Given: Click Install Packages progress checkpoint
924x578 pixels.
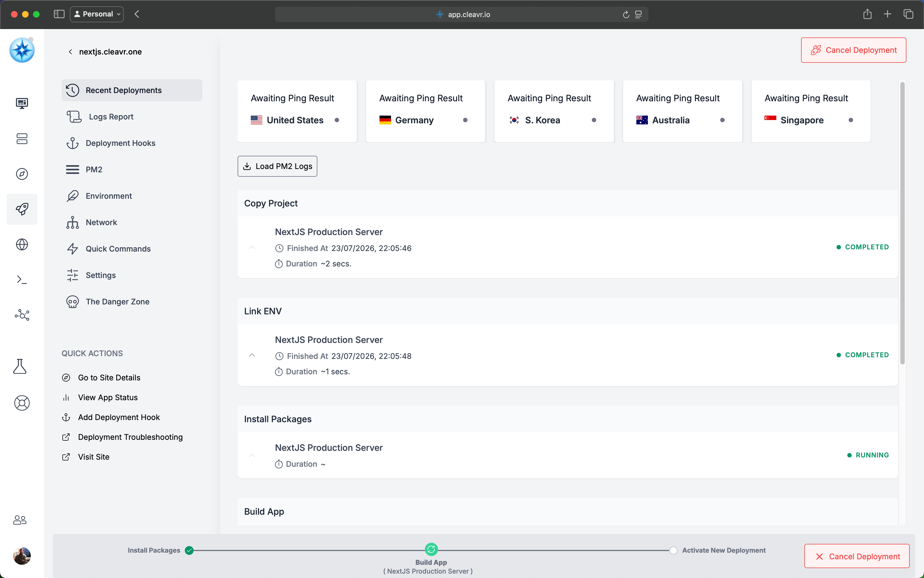Looking at the screenshot, I should 189,550.
